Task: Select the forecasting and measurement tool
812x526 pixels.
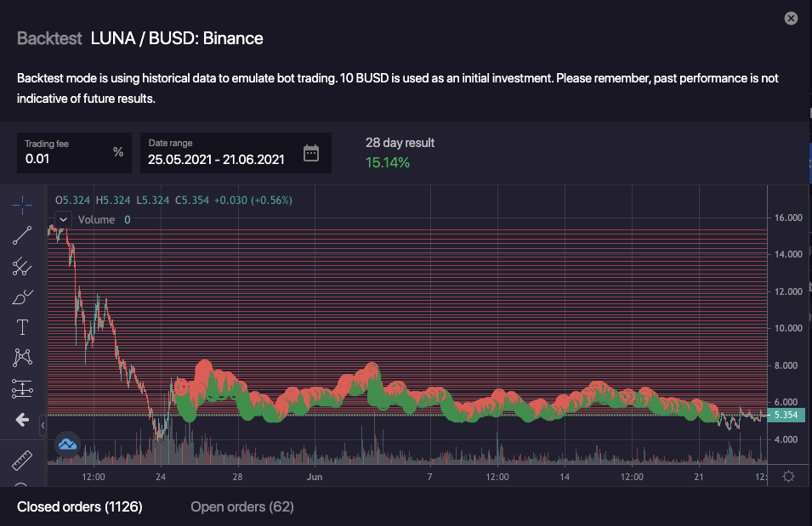Action: 22,389
